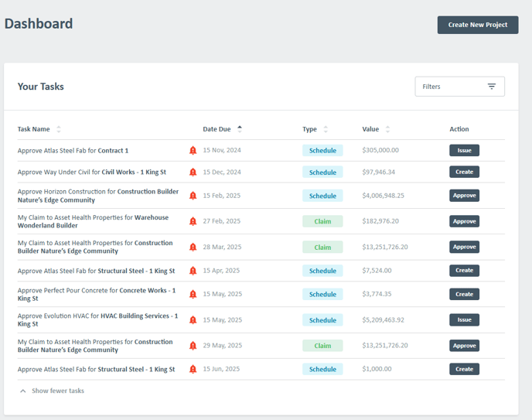
Task: Click overdue bell icon for 15 Apr, 2025
Action: (193, 271)
